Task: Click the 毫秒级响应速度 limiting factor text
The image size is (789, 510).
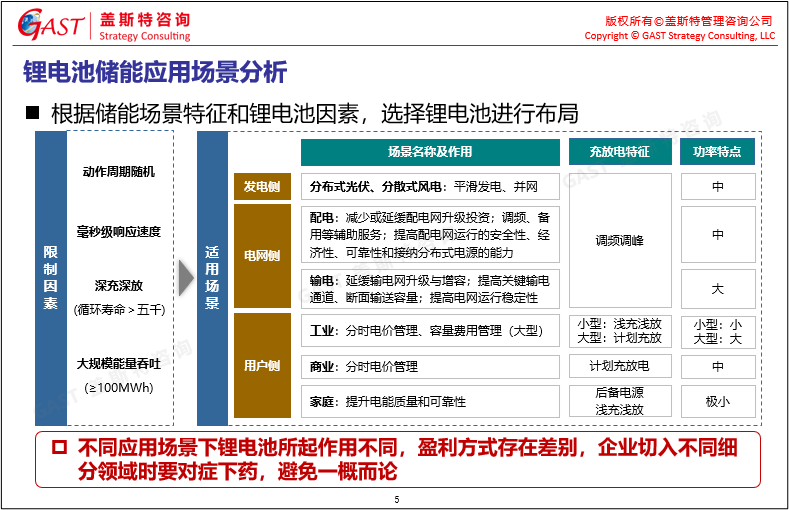Action: pyautogui.click(x=120, y=232)
